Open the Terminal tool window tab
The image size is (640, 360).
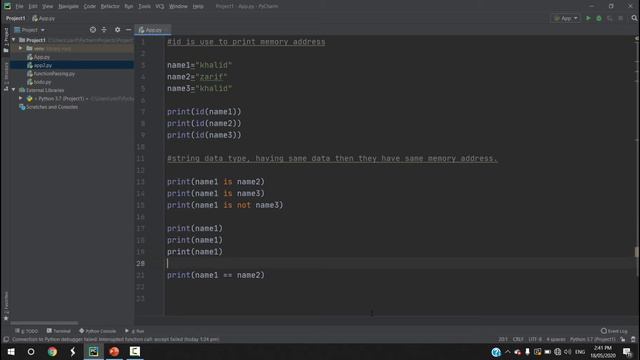59,331
